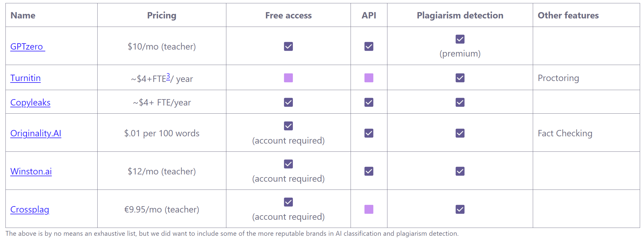Screen dimensions: 644x240
Task: Toggle Turnitin plagiarism detection checkbox
Action: point(460,78)
